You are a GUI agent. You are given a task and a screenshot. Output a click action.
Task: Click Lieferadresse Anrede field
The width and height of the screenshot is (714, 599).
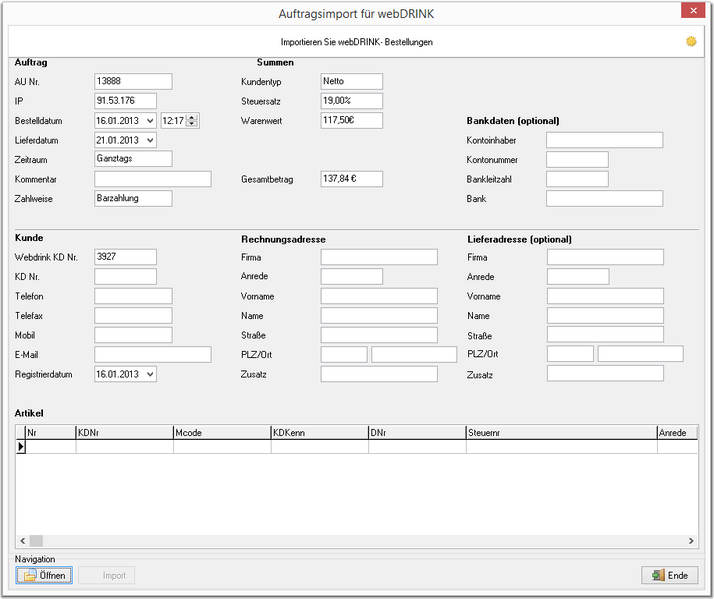578,276
